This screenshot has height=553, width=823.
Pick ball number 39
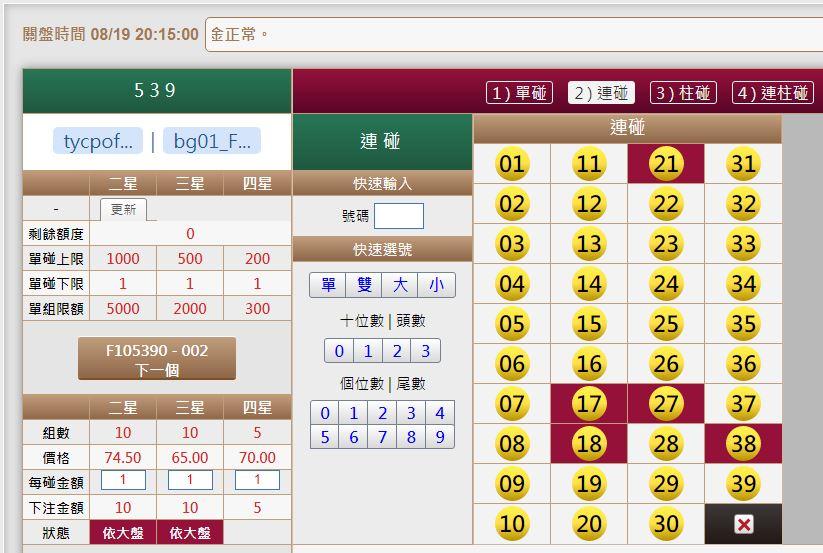pyautogui.click(x=743, y=484)
